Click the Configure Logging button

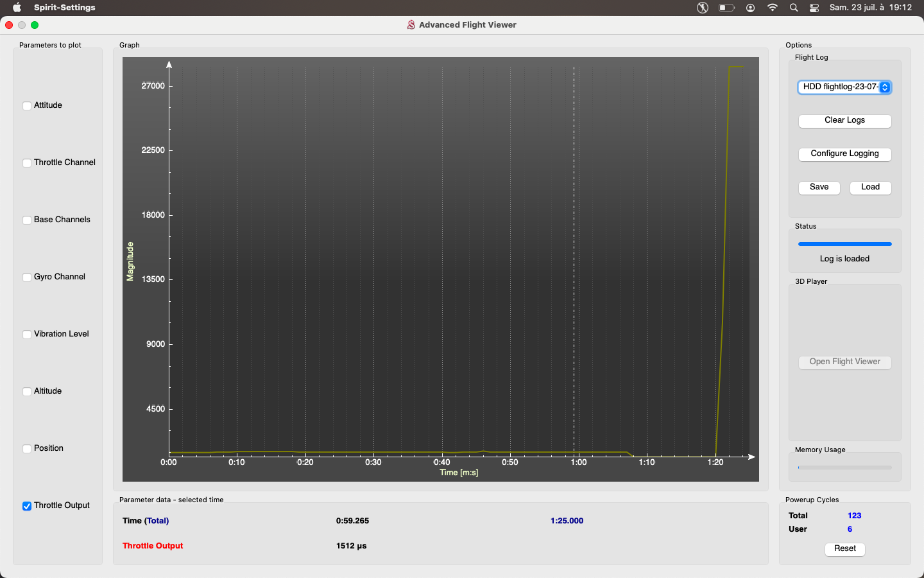pyautogui.click(x=844, y=154)
